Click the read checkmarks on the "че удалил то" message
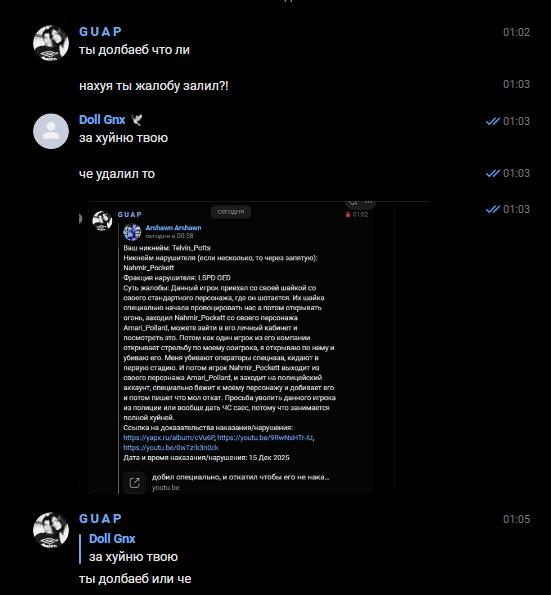The height and width of the screenshot is (595, 551). pyautogui.click(x=493, y=173)
